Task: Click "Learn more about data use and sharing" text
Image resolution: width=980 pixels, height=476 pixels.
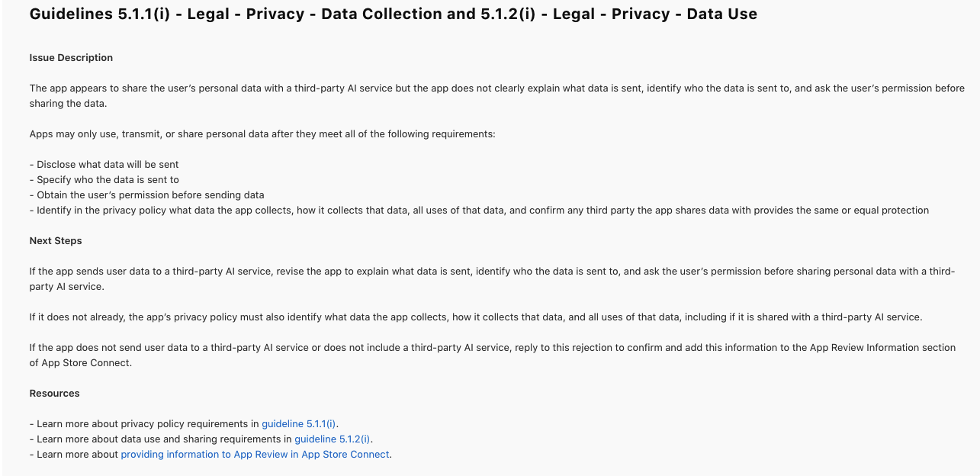Action: click(162, 439)
